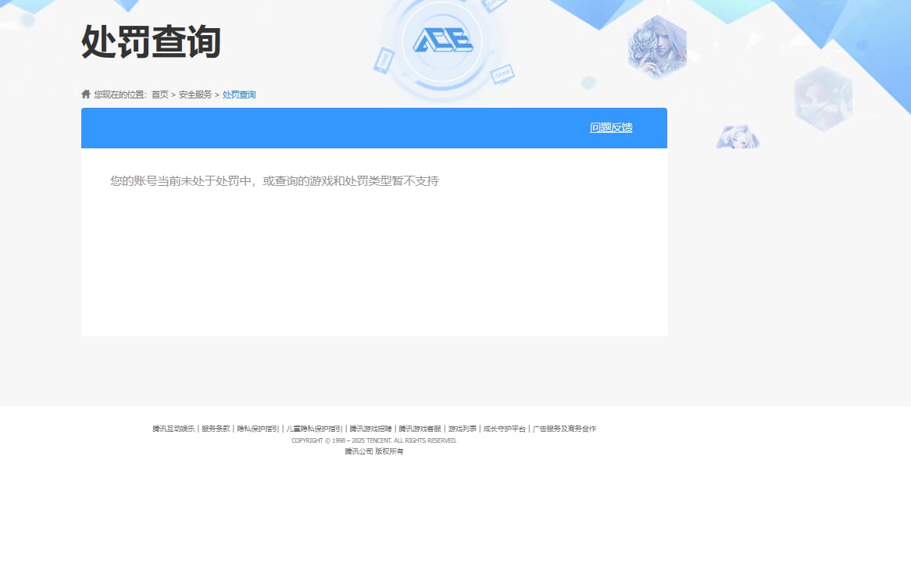Open 安全服务 from the breadcrumb trail
911x588 pixels.
(195, 94)
